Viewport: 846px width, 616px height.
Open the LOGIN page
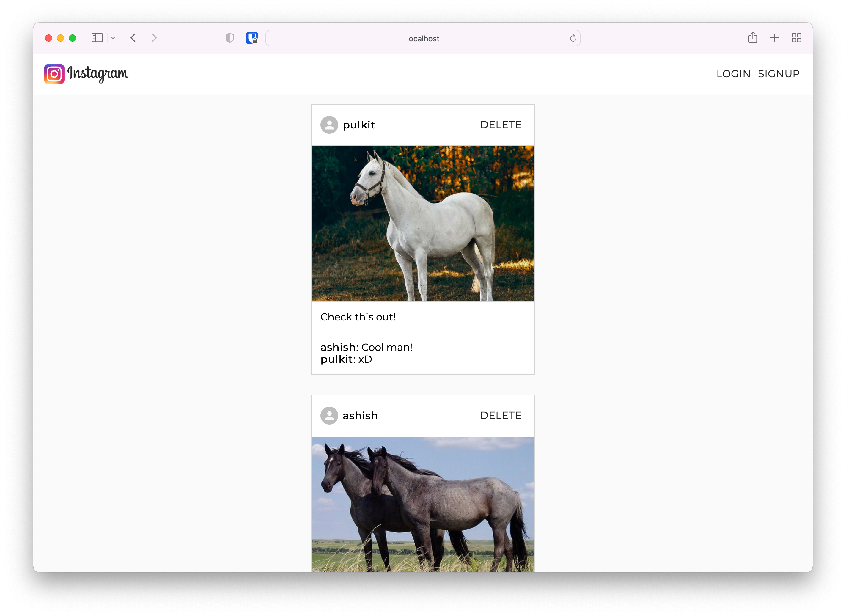[733, 74]
